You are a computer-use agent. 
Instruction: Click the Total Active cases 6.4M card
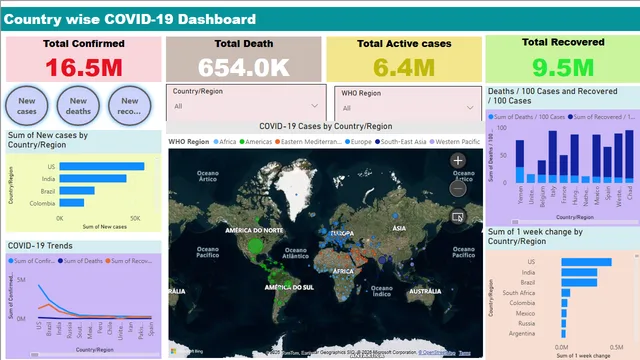pyautogui.click(x=404, y=59)
